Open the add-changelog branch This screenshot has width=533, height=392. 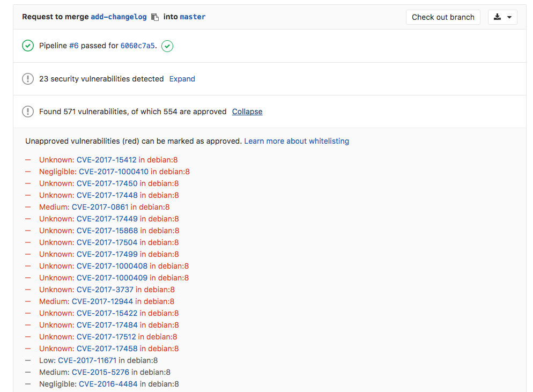point(119,17)
